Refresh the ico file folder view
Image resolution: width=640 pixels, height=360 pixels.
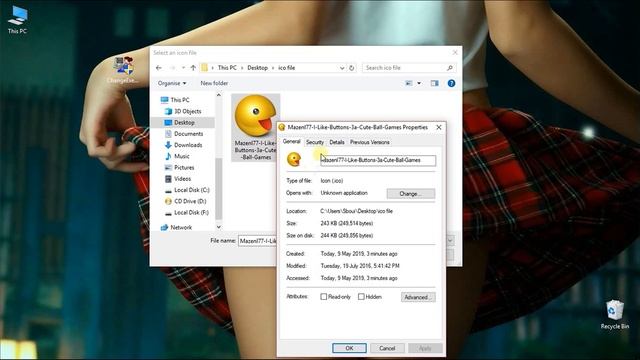(351, 68)
